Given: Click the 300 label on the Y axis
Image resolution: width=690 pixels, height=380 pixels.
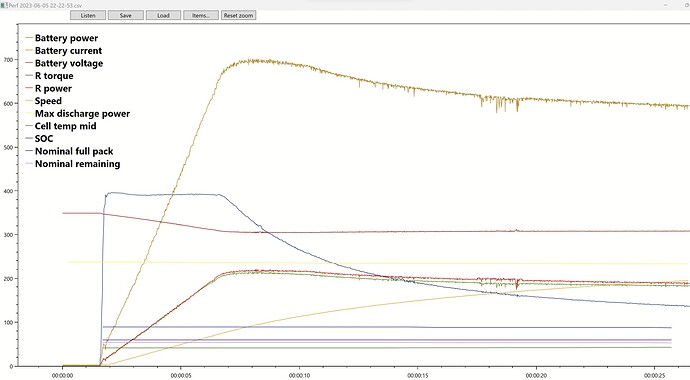Looking at the screenshot, I should (x=8, y=235).
